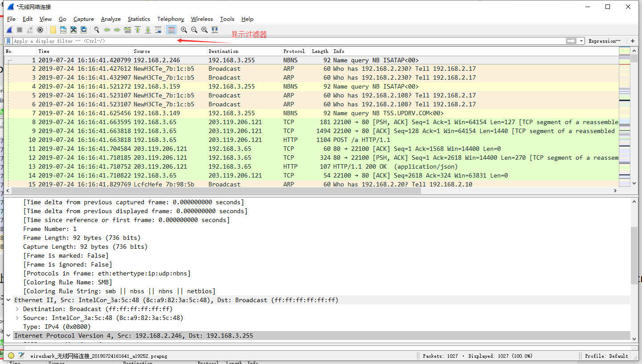The width and height of the screenshot is (642, 364).
Task: Zoom in the main window text
Action: pyautogui.click(x=184, y=30)
